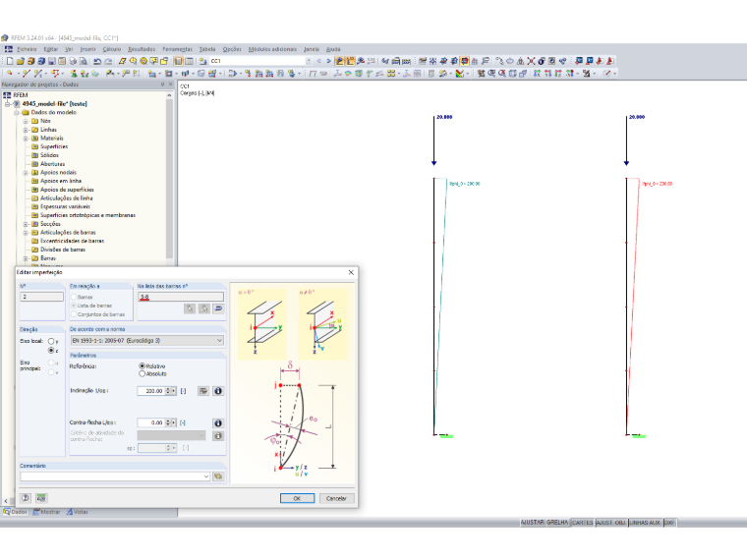Open the Cálculo menu
Viewport: 747px width, 560px height.
click(112, 49)
